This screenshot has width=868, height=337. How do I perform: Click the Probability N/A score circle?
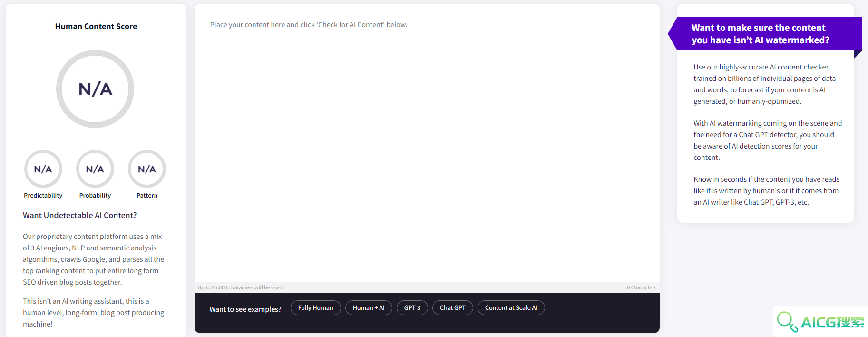(95, 169)
